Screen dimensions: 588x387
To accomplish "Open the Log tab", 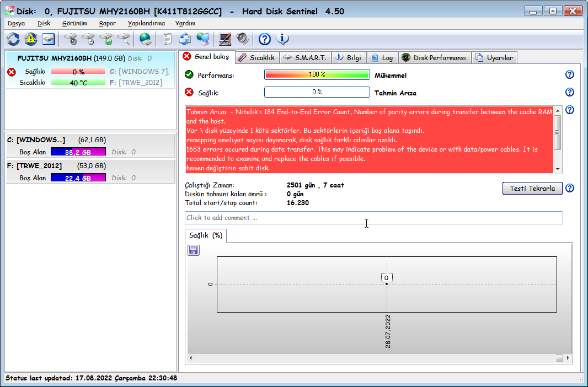I will pos(382,58).
